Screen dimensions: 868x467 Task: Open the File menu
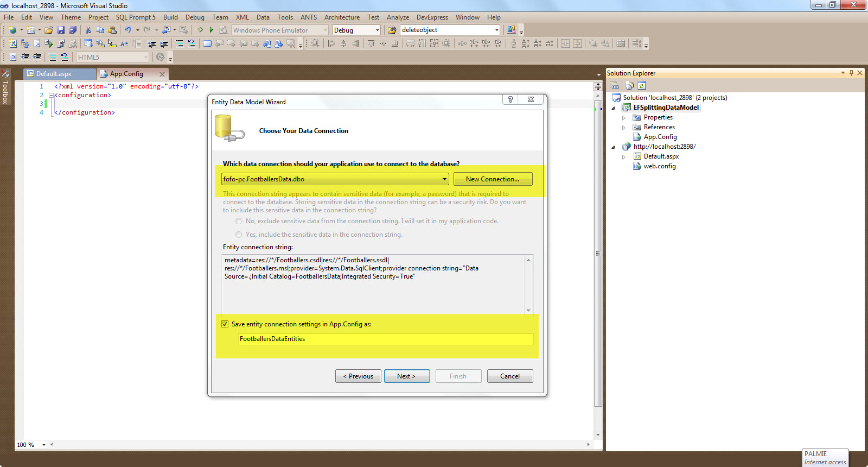9,17
